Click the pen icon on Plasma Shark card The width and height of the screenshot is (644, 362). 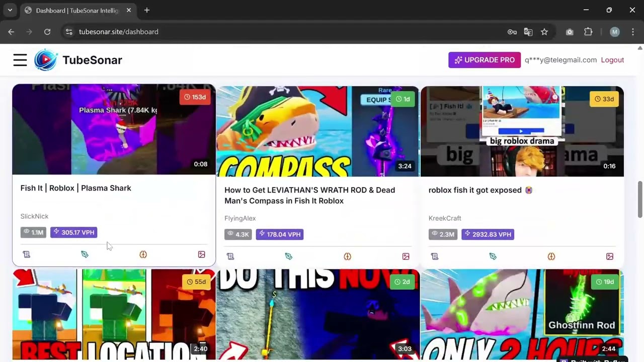85,254
